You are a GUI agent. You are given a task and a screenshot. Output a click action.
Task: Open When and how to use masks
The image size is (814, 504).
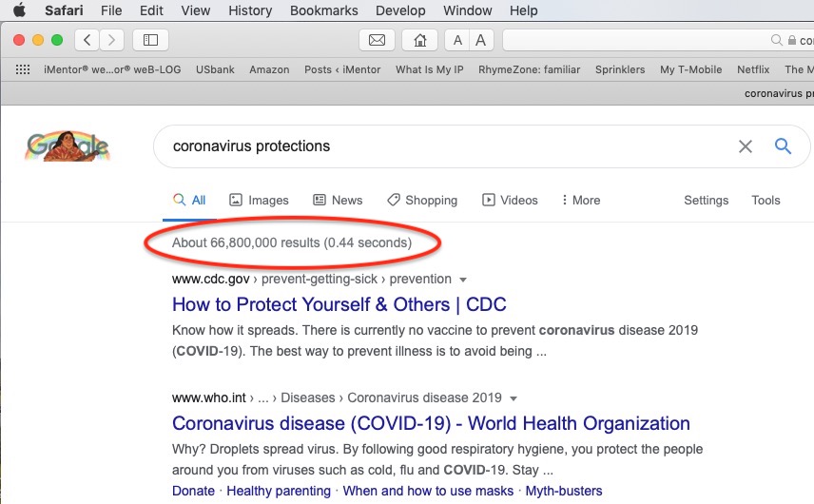(428, 491)
